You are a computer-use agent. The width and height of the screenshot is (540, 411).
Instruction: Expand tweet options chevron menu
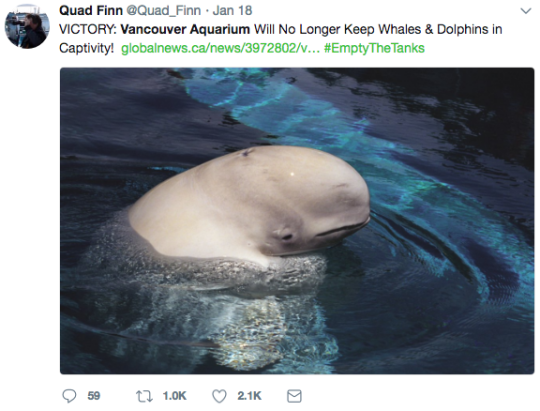(526, 11)
